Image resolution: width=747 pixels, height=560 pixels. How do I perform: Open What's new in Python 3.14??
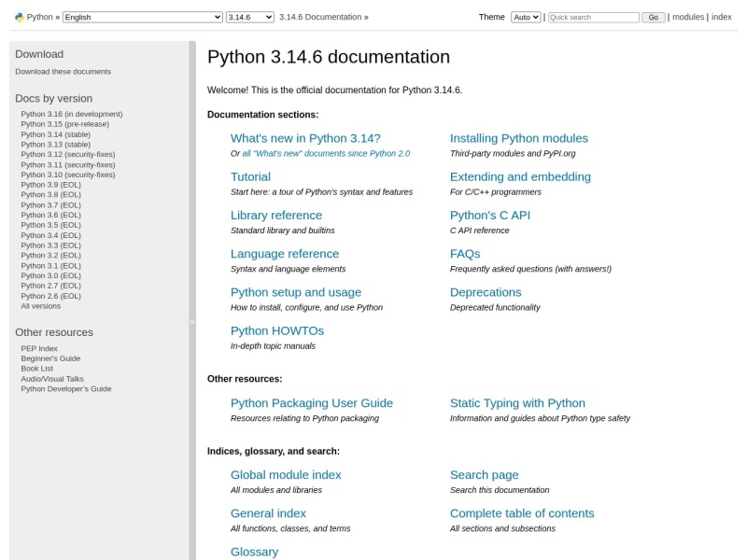coord(305,138)
